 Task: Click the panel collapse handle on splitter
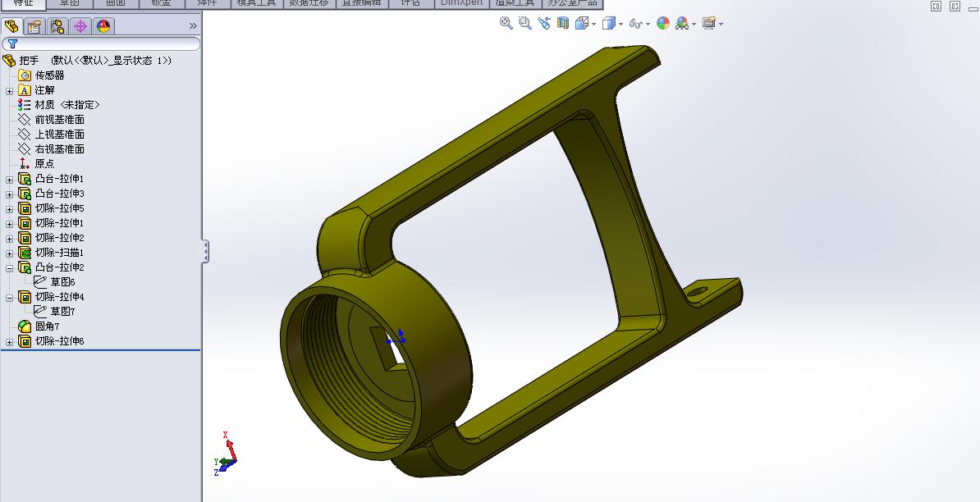205,252
